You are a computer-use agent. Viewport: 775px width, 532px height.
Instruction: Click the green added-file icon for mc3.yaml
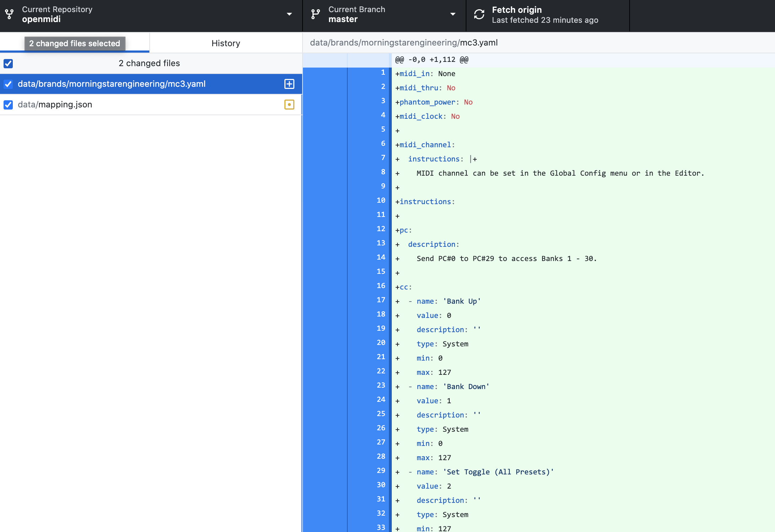click(x=289, y=84)
